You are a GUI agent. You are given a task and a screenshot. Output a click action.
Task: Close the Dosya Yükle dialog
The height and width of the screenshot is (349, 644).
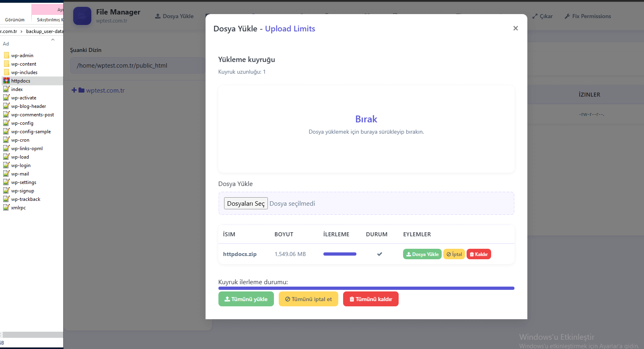515,28
